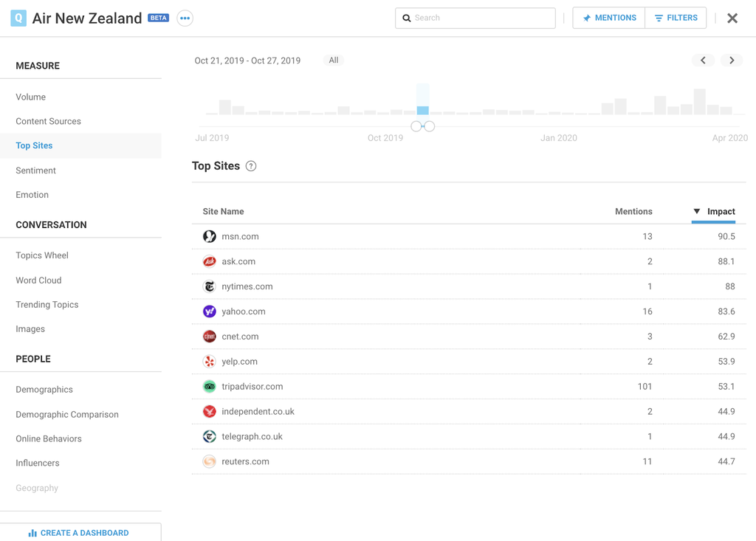Click the msn.com site logo icon
Viewport: 756px width, 541px height.
pyautogui.click(x=210, y=236)
